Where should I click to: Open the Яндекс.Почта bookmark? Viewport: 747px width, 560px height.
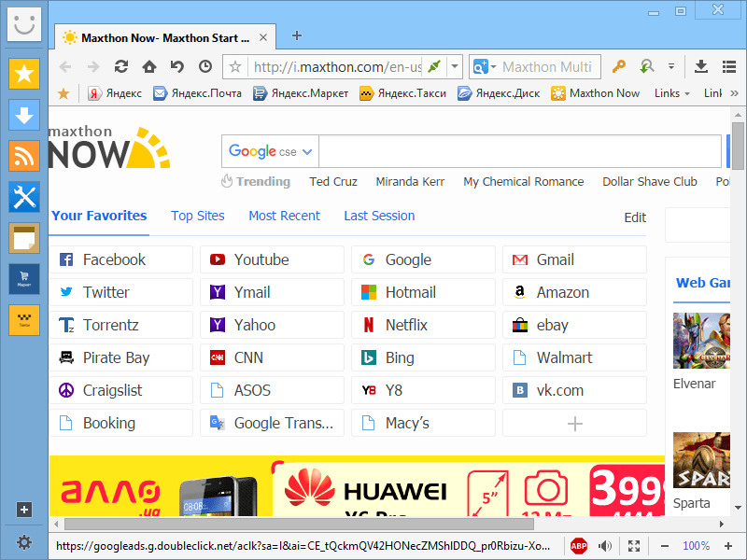point(197,93)
